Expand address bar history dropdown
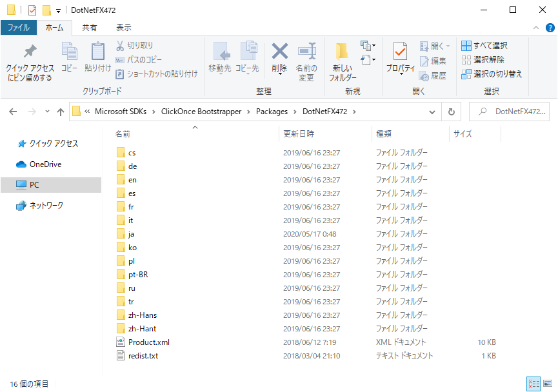Image resolution: width=558 pixels, height=392 pixels. pyautogui.click(x=432, y=112)
